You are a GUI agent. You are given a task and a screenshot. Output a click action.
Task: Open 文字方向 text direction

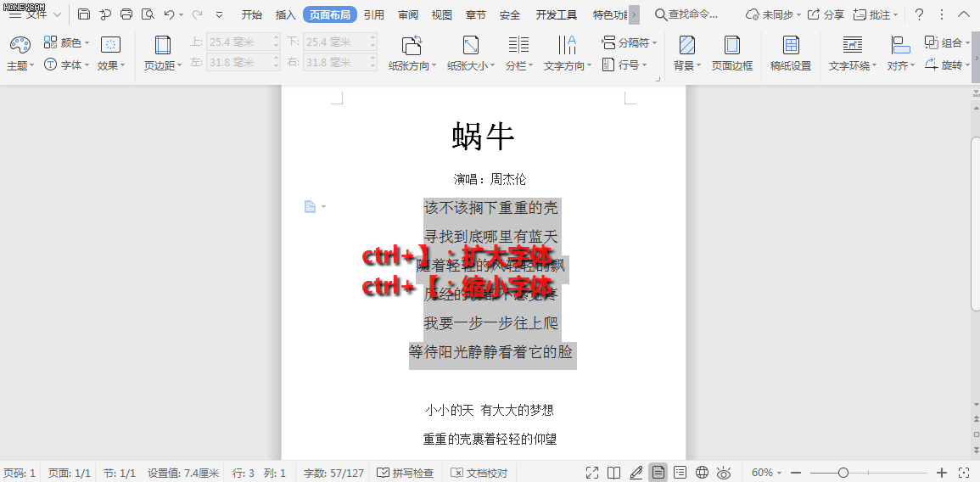[x=567, y=53]
